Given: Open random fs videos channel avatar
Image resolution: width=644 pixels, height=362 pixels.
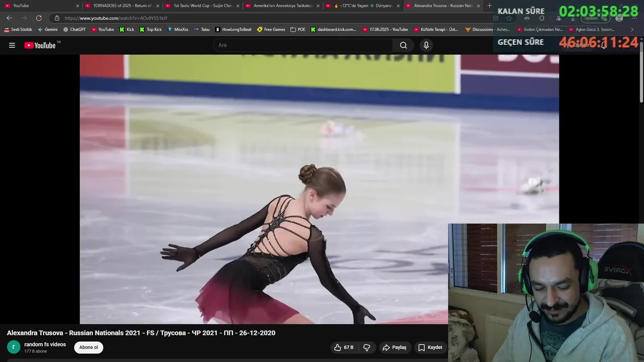Looking at the screenshot, I should tap(14, 347).
